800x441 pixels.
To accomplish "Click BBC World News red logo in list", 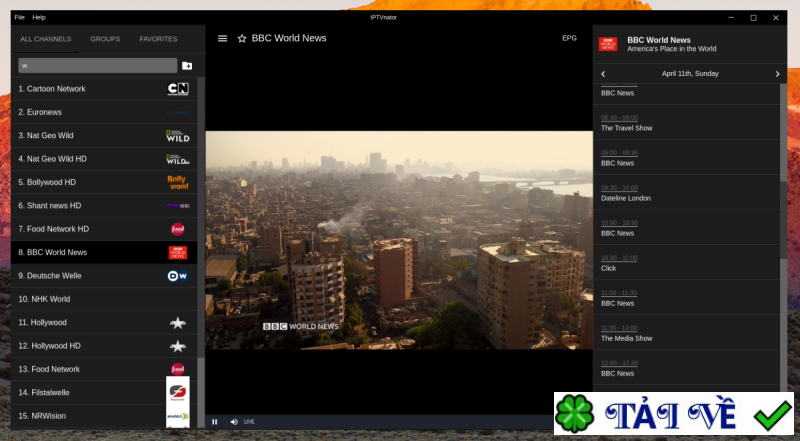I will pyautogui.click(x=178, y=253).
